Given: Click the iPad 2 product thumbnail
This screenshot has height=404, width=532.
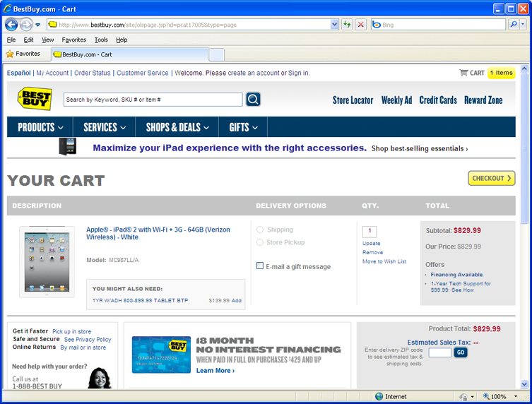Looking at the screenshot, I should [47, 262].
